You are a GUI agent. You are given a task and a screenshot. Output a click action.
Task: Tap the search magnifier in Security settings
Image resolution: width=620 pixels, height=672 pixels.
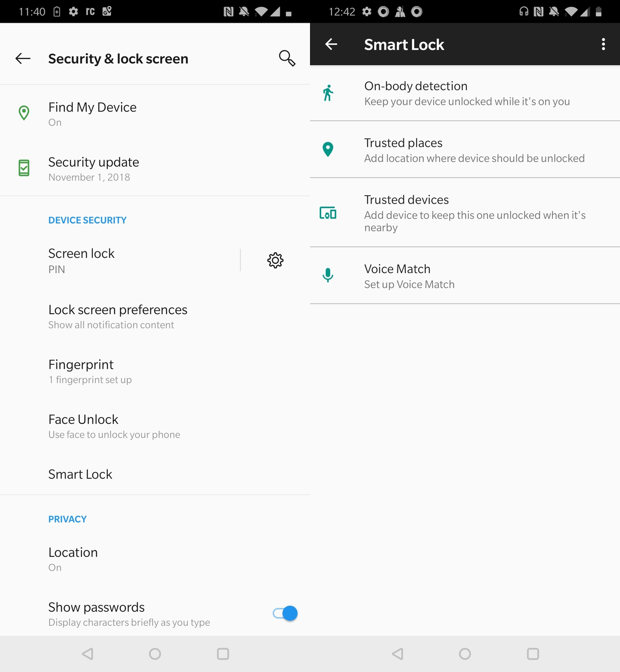click(x=287, y=58)
